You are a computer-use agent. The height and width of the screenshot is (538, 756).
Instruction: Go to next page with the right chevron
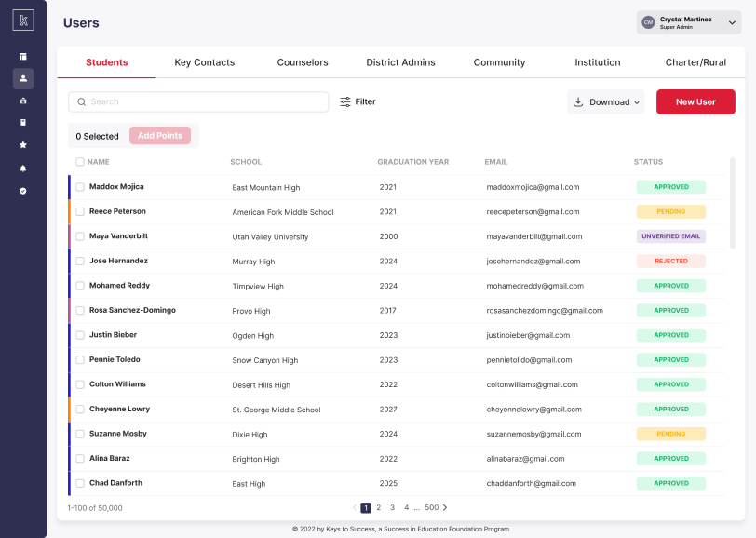pos(445,507)
